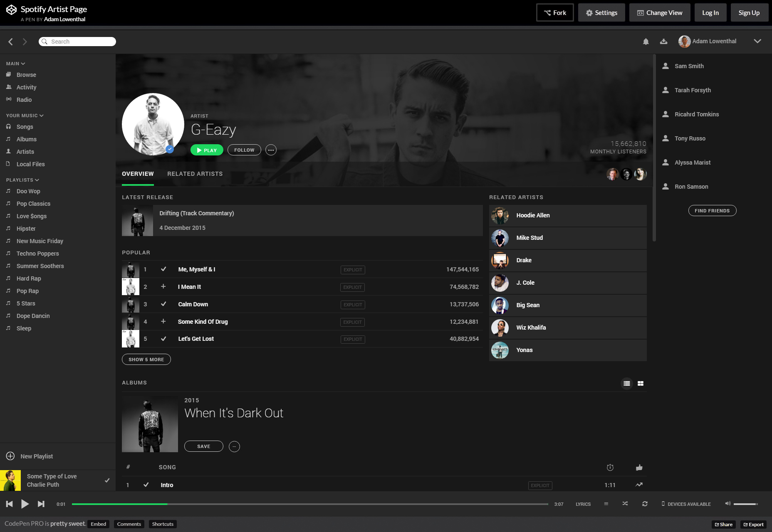Switch to the Related Artists tab
Image resolution: width=772 pixels, height=532 pixels.
[195, 174]
